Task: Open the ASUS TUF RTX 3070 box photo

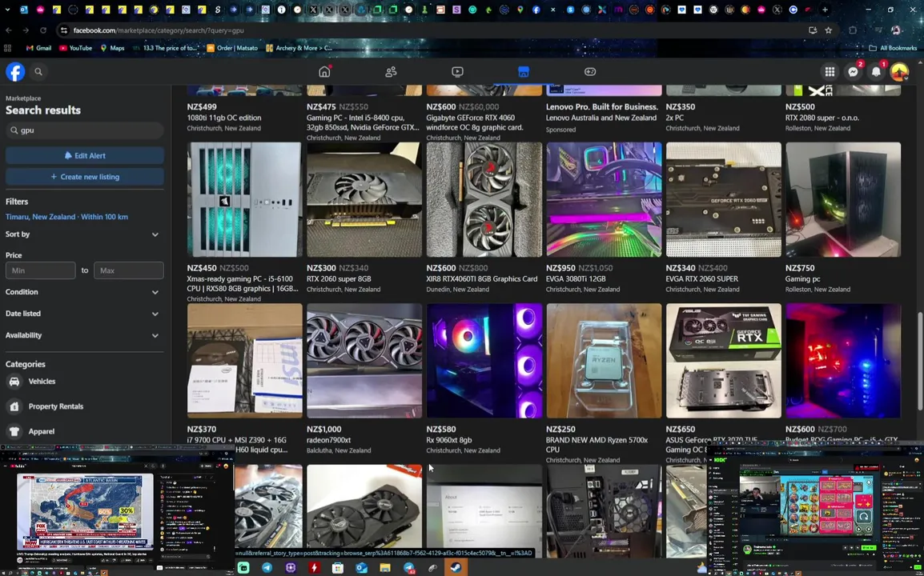Action: click(x=724, y=361)
